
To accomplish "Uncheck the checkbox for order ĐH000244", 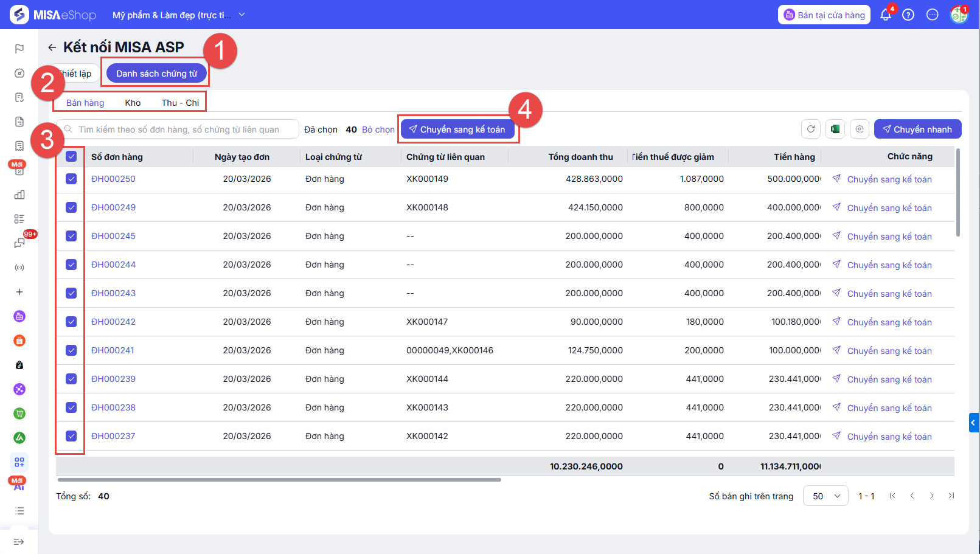I will pos(71,265).
